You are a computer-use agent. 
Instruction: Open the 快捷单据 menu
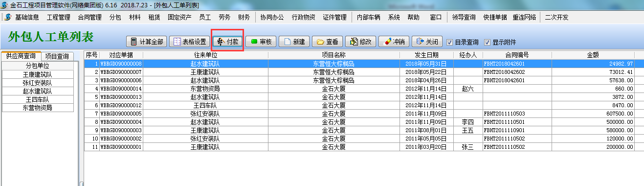pyautogui.click(x=495, y=17)
